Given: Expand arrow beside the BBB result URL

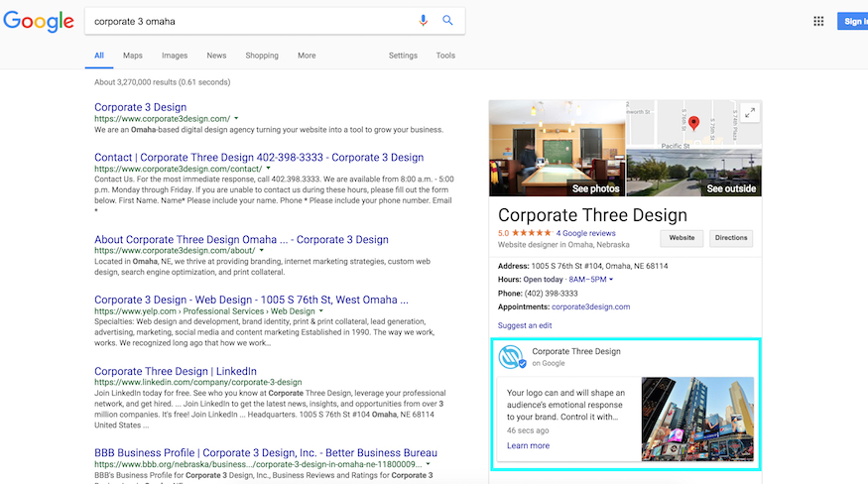Looking at the screenshot, I should point(428,464).
